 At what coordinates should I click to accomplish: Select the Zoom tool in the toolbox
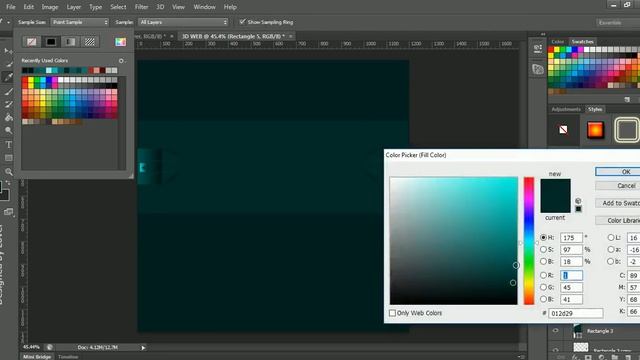tap(8, 171)
